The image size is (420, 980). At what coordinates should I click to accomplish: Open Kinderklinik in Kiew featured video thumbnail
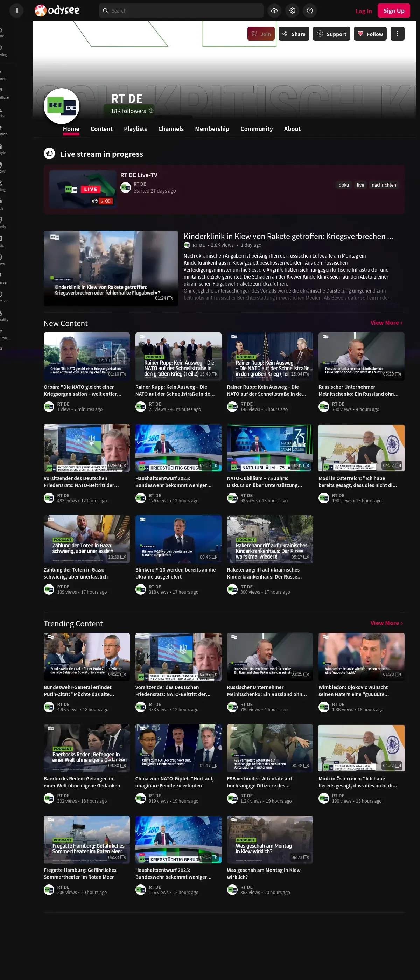pyautogui.click(x=111, y=268)
